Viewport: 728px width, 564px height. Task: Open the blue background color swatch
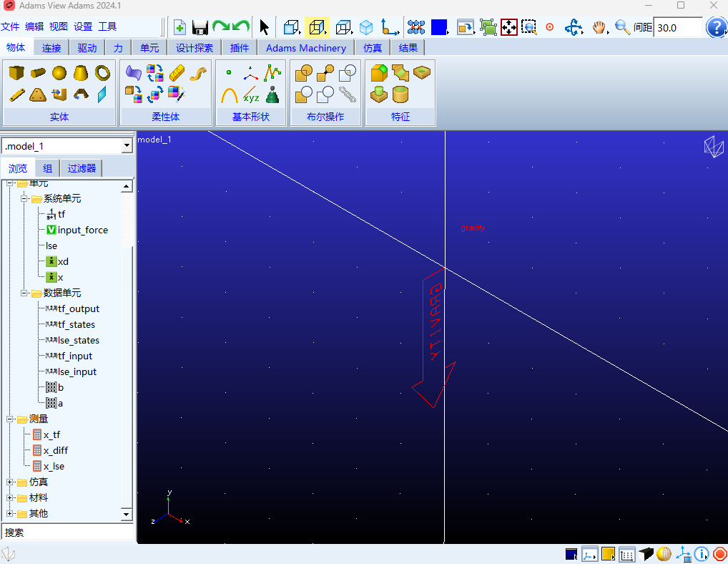[x=439, y=27]
